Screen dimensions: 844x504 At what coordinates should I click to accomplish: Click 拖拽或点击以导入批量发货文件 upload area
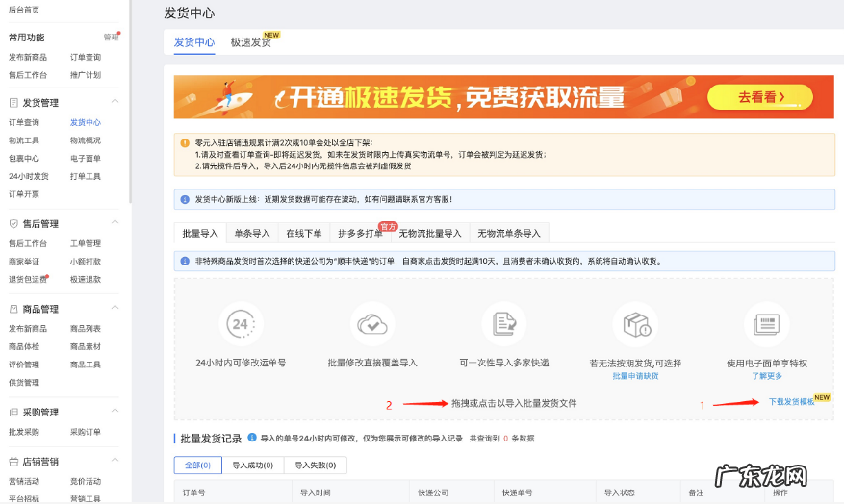(514, 403)
